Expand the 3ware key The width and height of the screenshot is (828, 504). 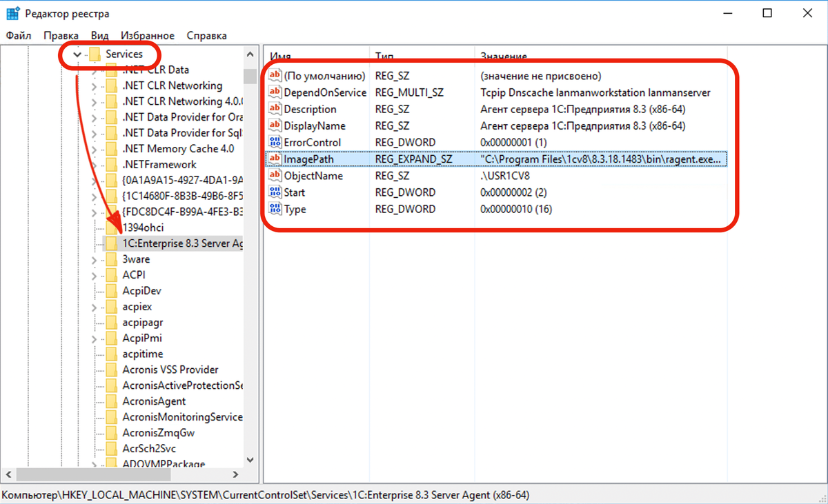click(95, 259)
